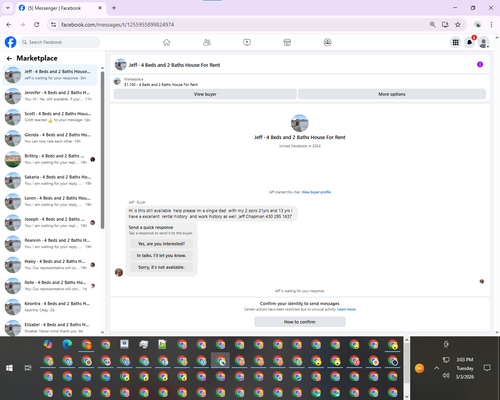Click the site information icon in address bar
Image resolution: width=500 pixels, height=400 pixels.
point(53,24)
